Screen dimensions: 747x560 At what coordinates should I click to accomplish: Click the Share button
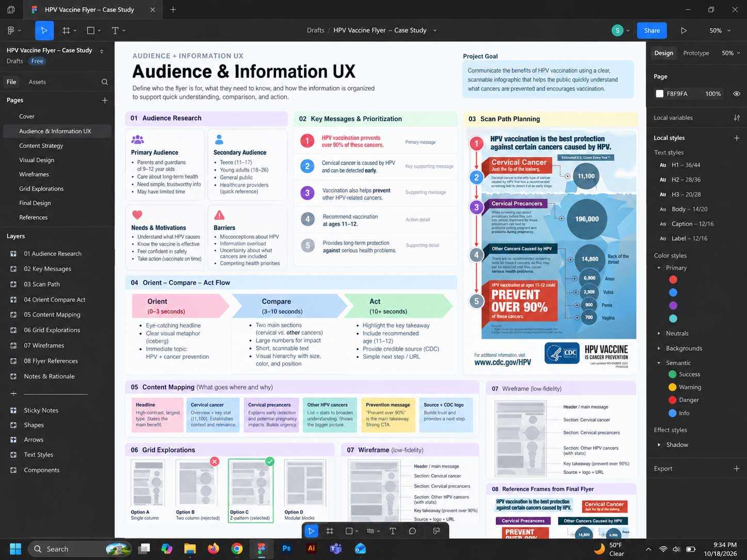click(x=652, y=30)
